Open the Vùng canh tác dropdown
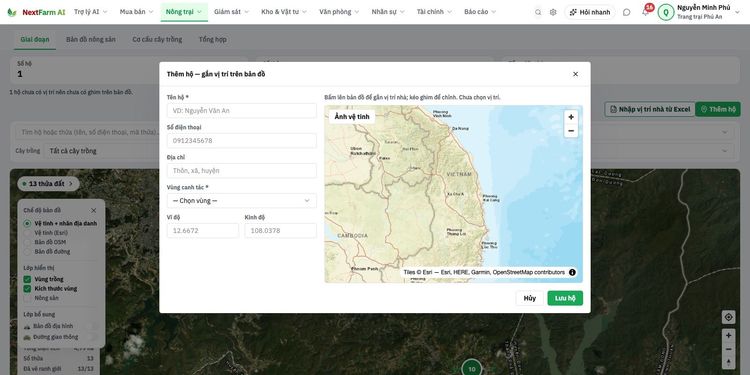The width and height of the screenshot is (750, 375). pos(242,201)
